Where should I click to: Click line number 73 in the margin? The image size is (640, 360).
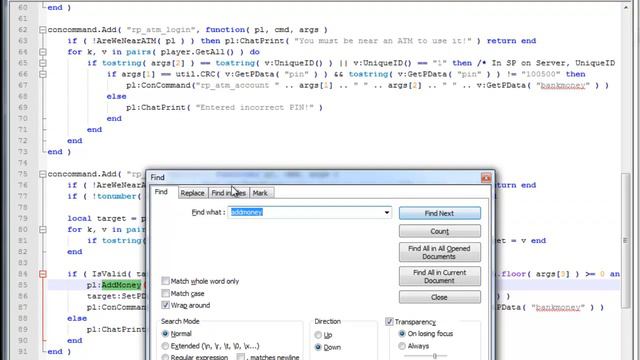coord(23,152)
